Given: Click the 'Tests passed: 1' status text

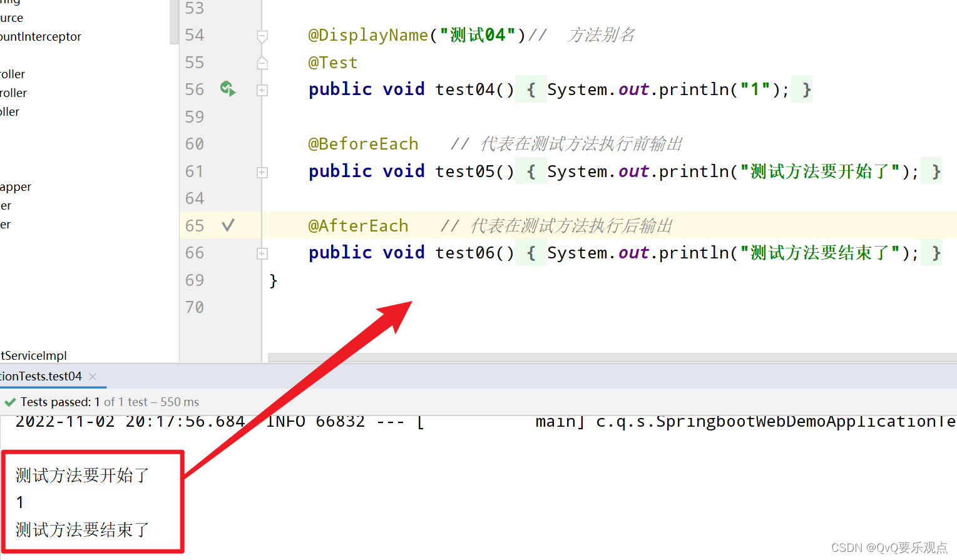Looking at the screenshot, I should coord(60,402).
